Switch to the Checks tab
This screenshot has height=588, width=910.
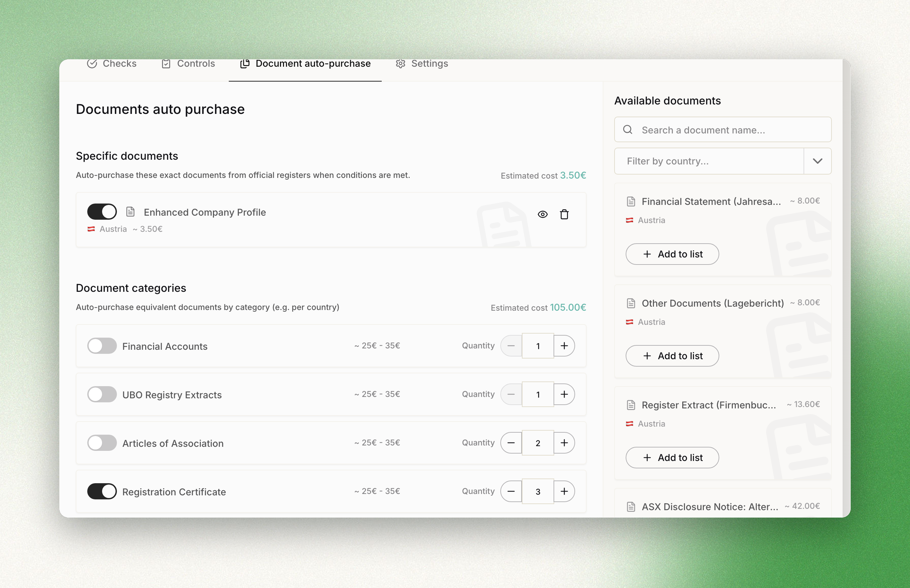pos(112,64)
